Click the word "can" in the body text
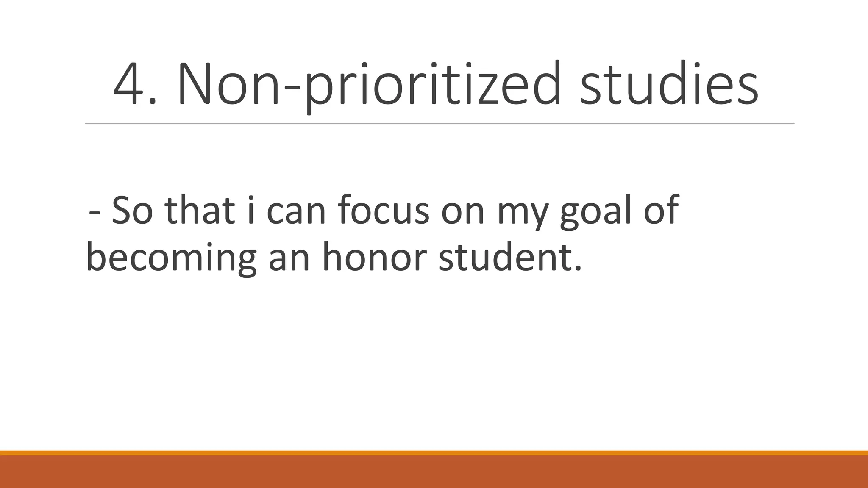The height and width of the screenshot is (488, 868). (x=296, y=211)
